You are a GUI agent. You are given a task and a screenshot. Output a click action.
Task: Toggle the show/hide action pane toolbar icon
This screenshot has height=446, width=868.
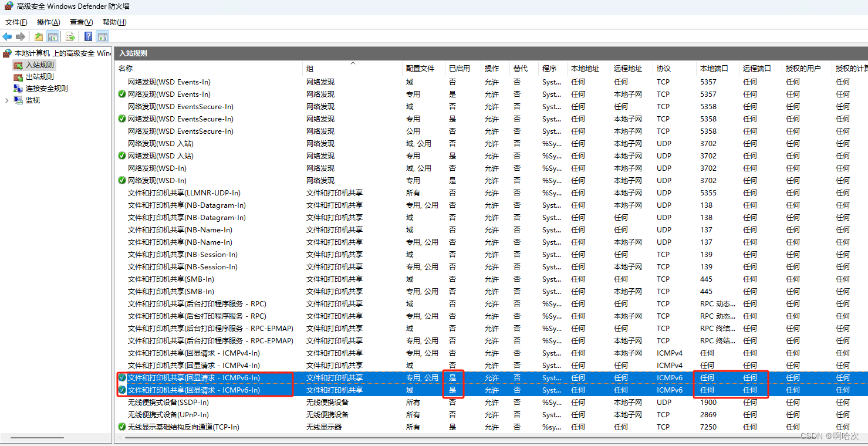tap(103, 37)
